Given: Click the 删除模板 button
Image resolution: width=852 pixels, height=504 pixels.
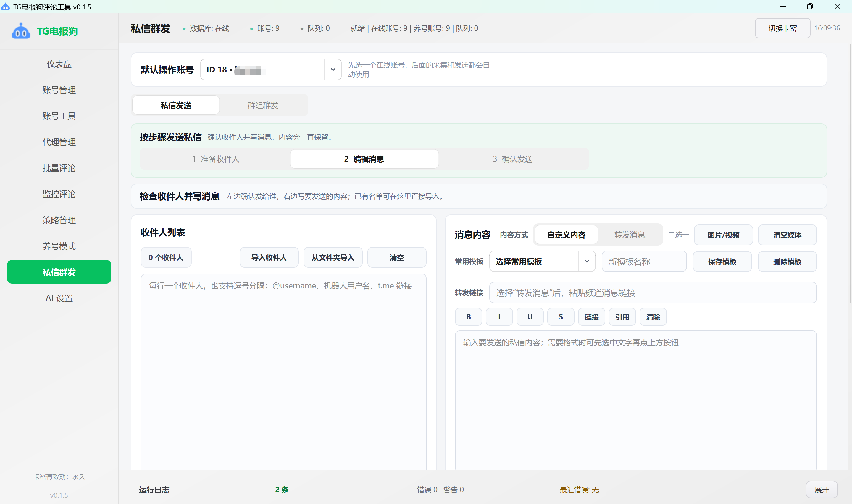Looking at the screenshot, I should pyautogui.click(x=787, y=261).
